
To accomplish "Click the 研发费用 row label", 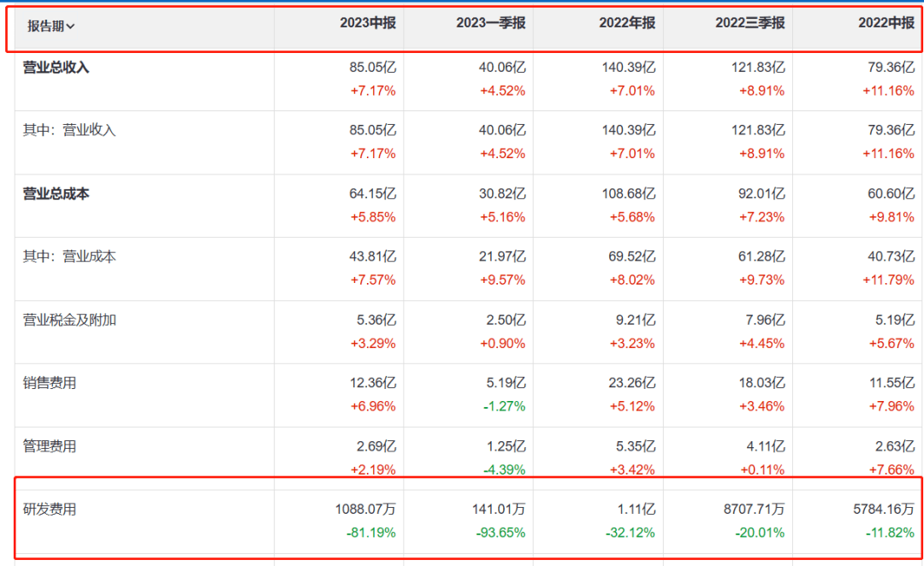I will [x=49, y=510].
